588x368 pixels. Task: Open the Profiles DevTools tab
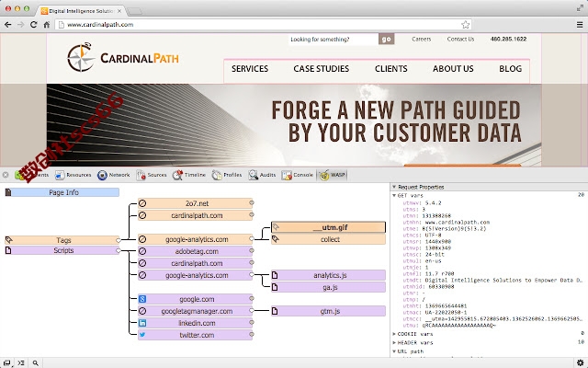(x=227, y=175)
